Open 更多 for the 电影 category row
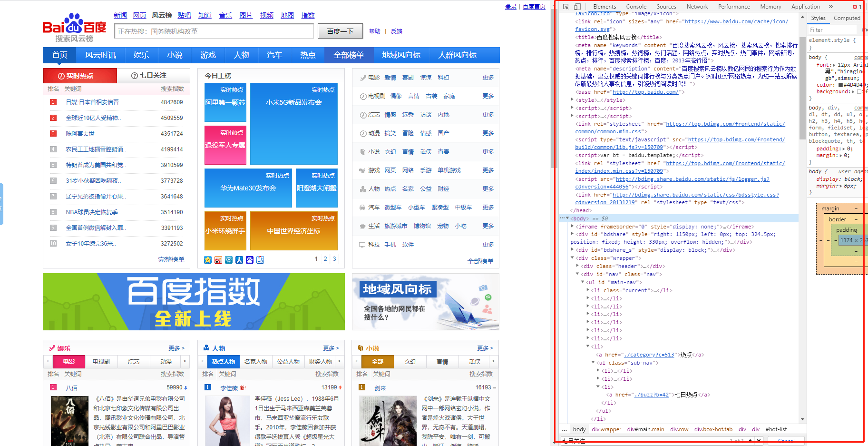This screenshot has width=868, height=446. coord(488,77)
